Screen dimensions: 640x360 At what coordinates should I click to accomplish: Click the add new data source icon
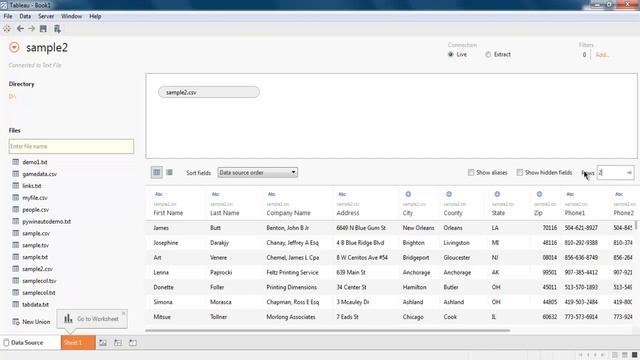point(57,29)
